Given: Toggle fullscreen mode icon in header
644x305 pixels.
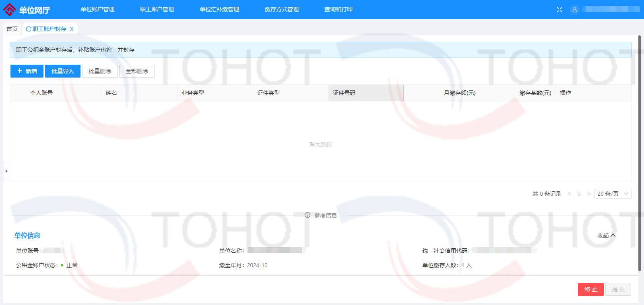Looking at the screenshot, I should tap(559, 10).
